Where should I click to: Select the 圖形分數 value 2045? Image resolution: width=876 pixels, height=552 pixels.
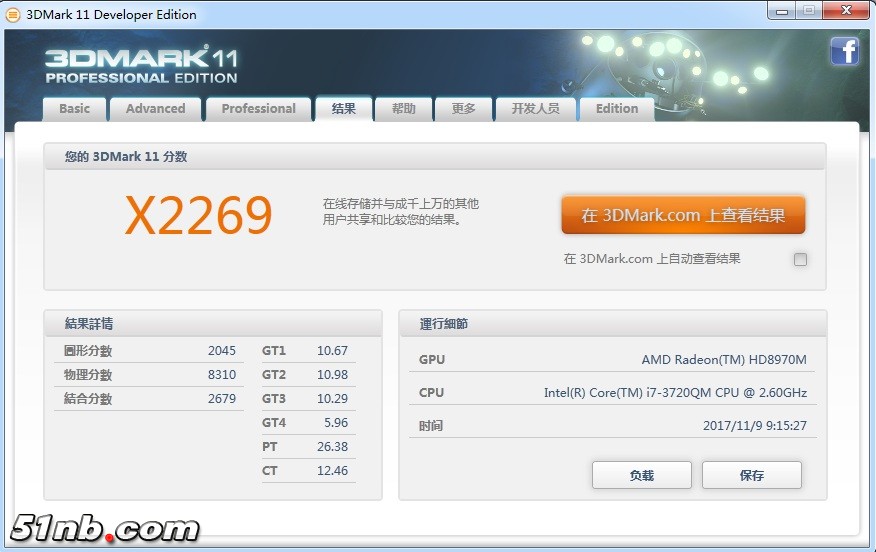222,351
